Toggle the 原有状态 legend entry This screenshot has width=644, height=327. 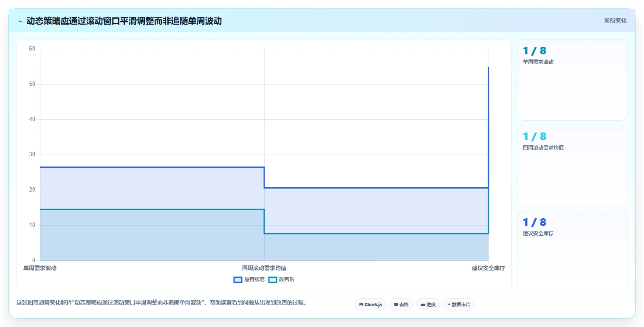pyautogui.click(x=249, y=279)
